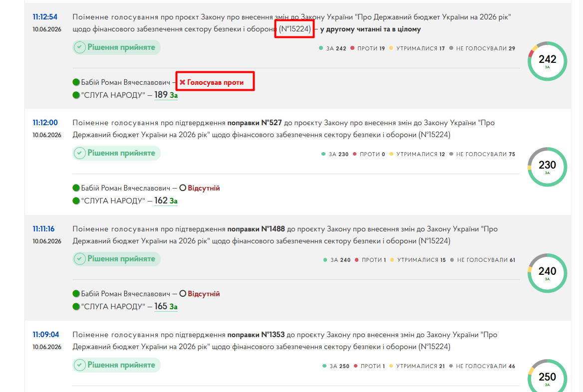Viewport: 583px width, 392px height.
Task: Click the donut chart showing 240
Action: [x=547, y=273]
